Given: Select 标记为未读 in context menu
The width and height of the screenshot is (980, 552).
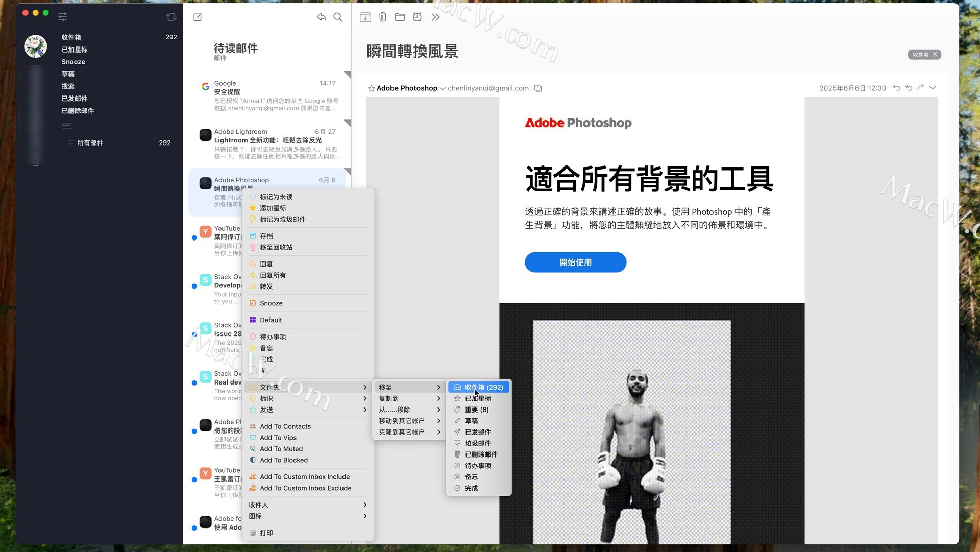Looking at the screenshot, I should pyautogui.click(x=308, y=197).
